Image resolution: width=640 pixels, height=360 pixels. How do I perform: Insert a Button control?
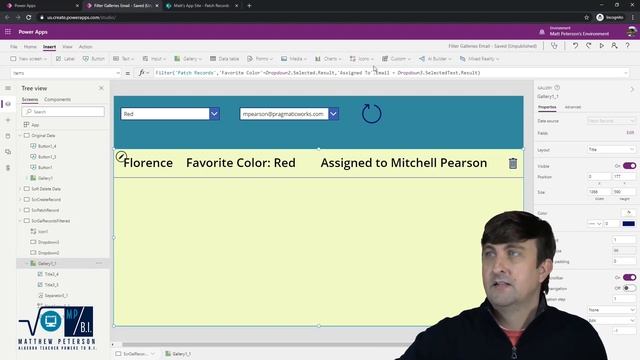click(93, 59)
